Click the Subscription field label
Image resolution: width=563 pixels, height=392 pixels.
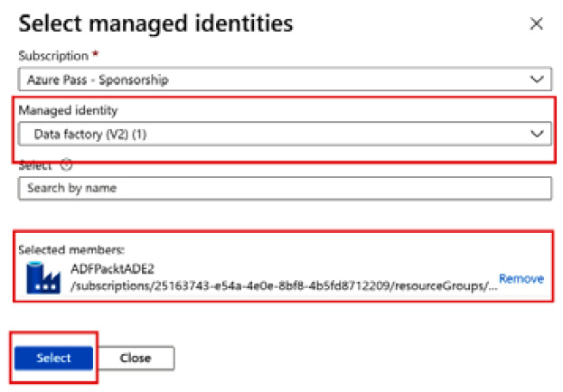tap(52, 57)
